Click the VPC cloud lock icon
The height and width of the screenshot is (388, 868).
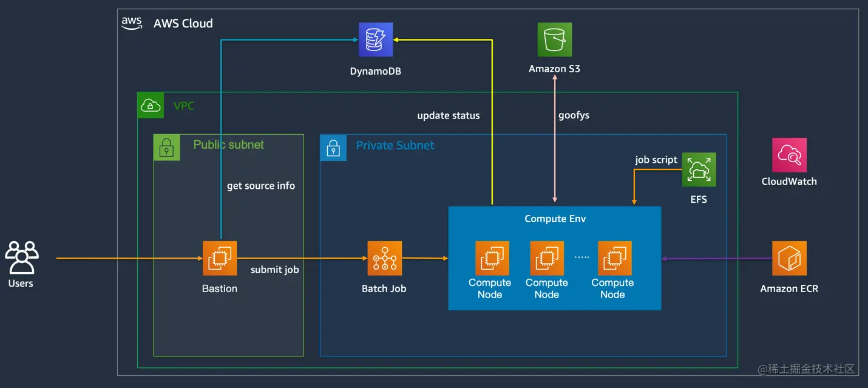point(151,106)
